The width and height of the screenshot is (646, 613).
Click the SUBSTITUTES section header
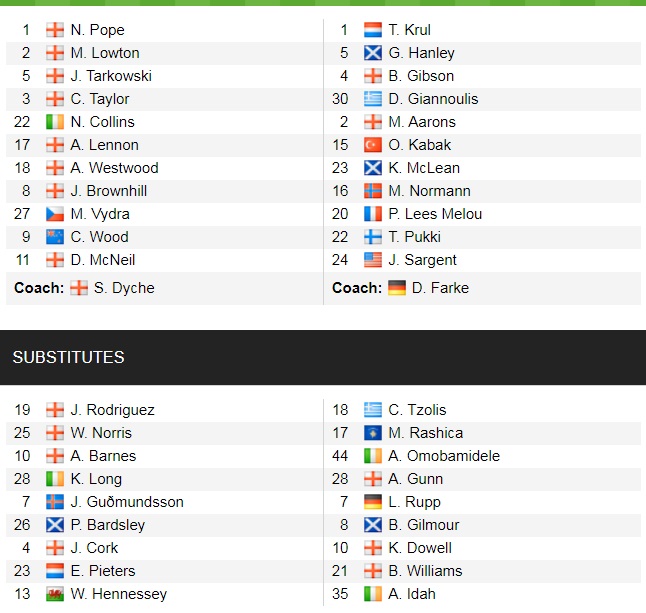(68, 357)
